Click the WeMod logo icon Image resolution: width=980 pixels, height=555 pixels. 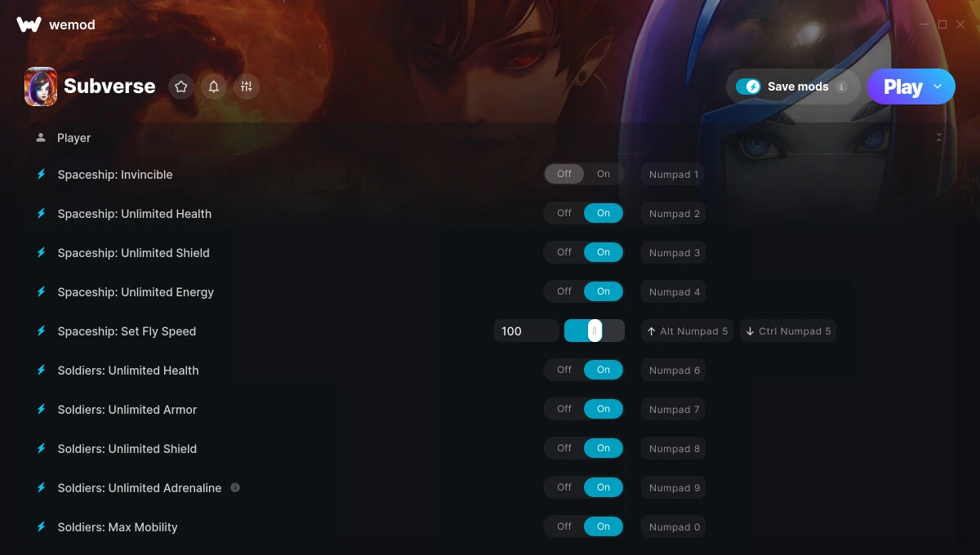pyautogui.click(x=29, y=24)
